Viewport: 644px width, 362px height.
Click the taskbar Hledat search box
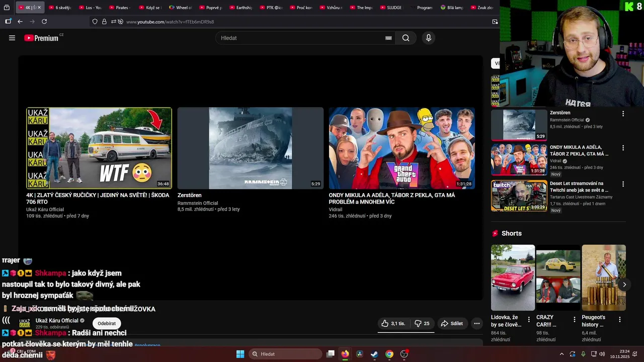[x=285, y=354]
